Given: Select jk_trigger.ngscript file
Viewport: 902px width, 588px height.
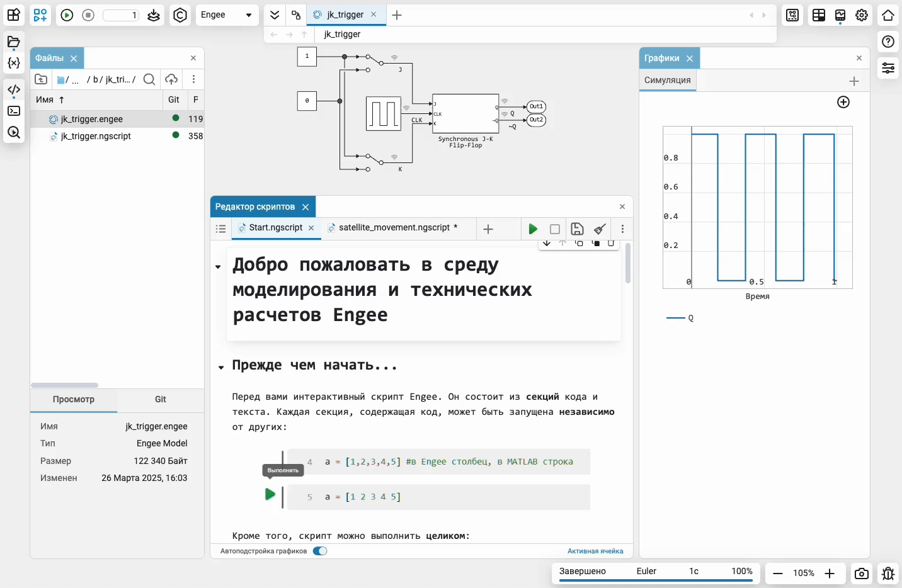Looking at the screenshot, I should pyautogui.click(x=117, y=136).
